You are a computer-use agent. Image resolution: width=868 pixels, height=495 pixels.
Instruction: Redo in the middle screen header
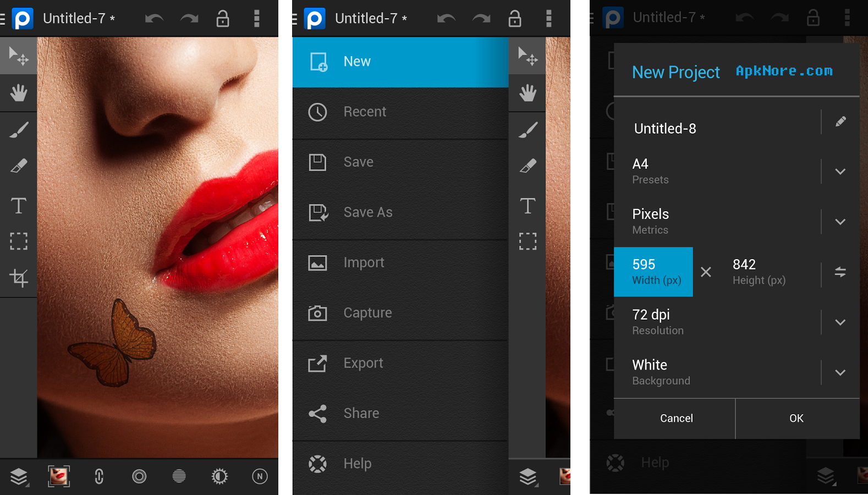point(481,19)
